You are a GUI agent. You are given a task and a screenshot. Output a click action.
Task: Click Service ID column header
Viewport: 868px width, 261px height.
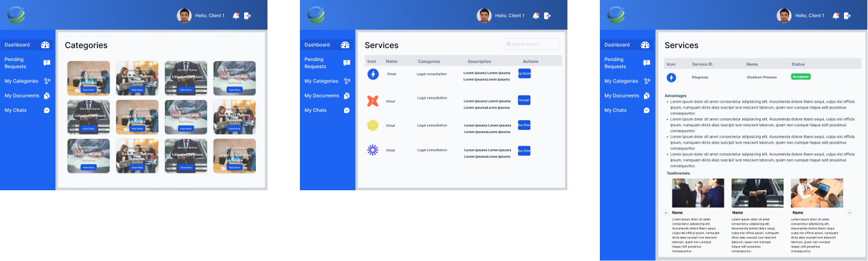pos(702,64)
